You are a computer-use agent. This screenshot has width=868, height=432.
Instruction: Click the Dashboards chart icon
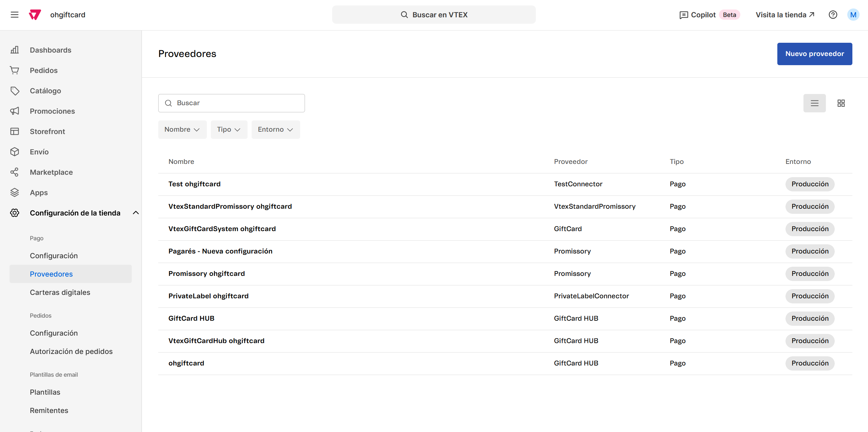pyautogui.click(x=15, y=50)
